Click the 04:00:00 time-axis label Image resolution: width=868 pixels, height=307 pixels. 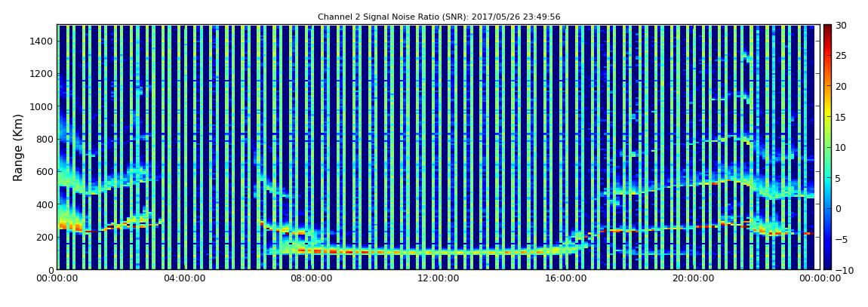click(183, 279)
